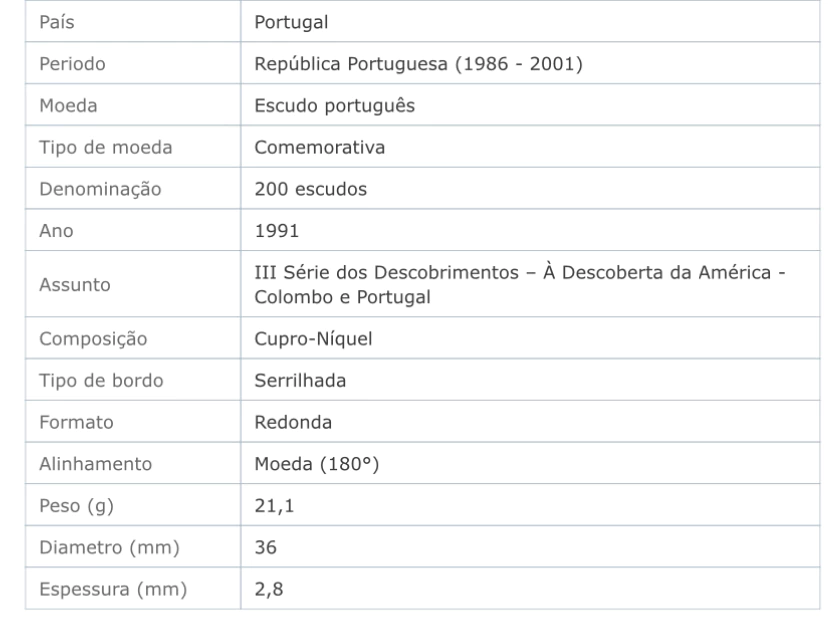Click the thickness value 2,8
This screenshot has width=828, height=624.
(x=268, y=589)
